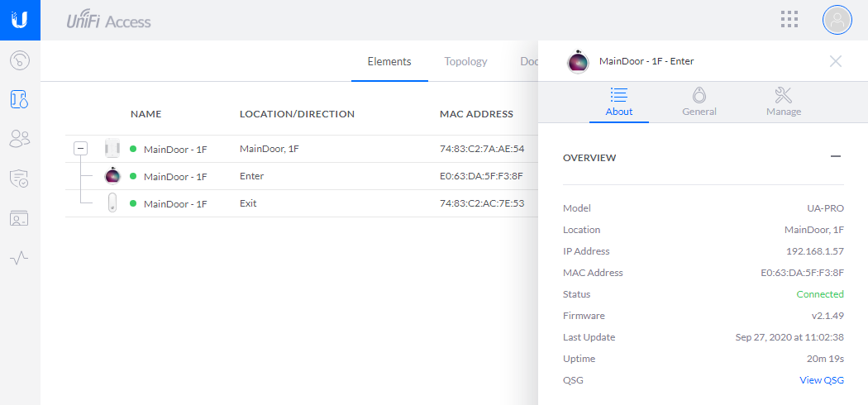The width and height of the screenshot is (868, 405).
Task: Click the 'Enter' direction cell
Action: [x=252, y=177]
